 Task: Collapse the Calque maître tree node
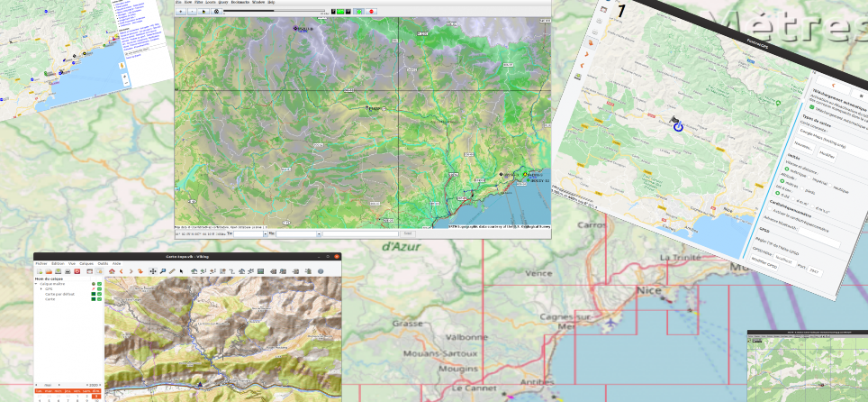36,284
